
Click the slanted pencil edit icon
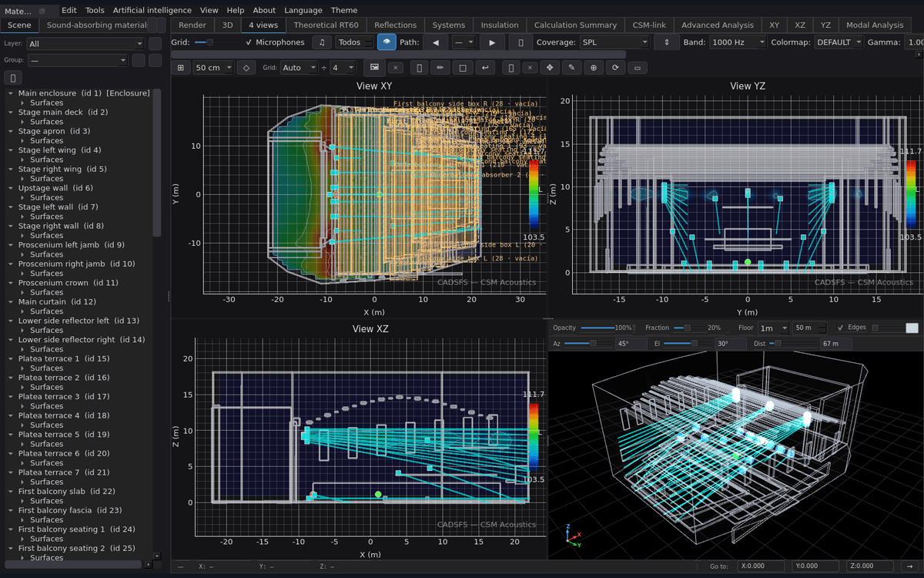[x=571, y=68]
